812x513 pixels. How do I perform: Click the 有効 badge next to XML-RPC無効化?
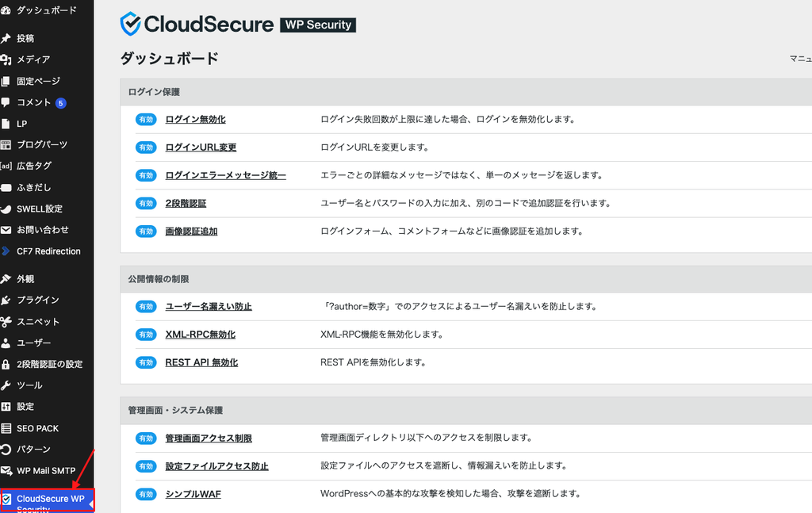tap(146, 335)
